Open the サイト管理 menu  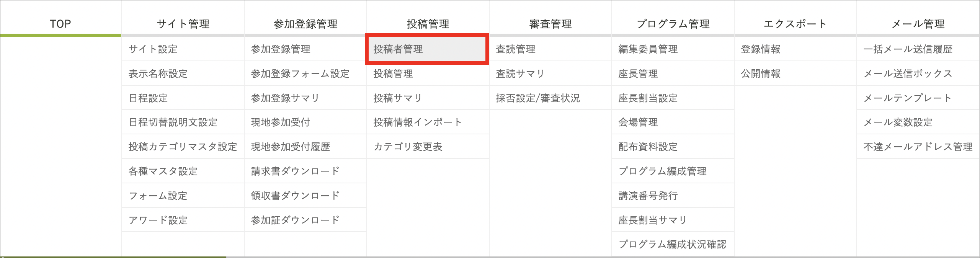[x=183, y=24]
